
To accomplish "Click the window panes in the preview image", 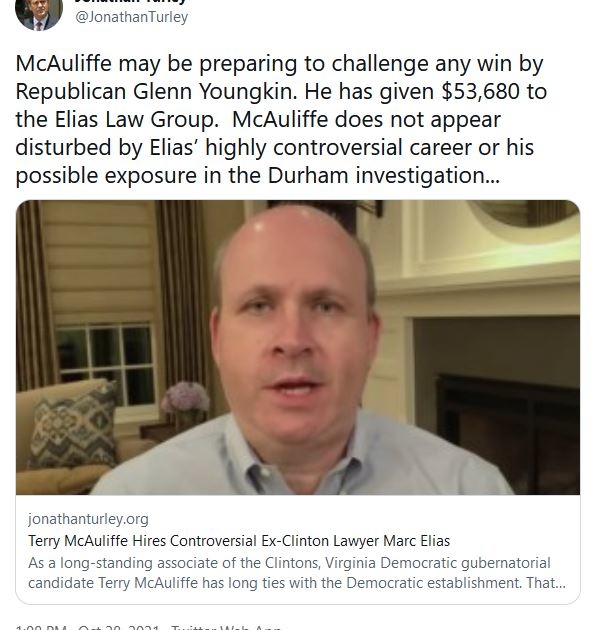I will [x=106, y=366].
